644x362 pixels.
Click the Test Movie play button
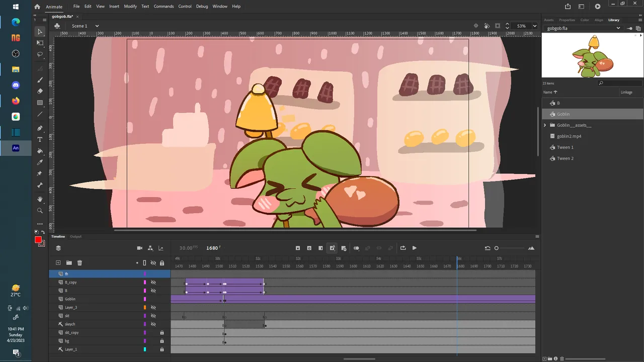click(x=598, y=7)
